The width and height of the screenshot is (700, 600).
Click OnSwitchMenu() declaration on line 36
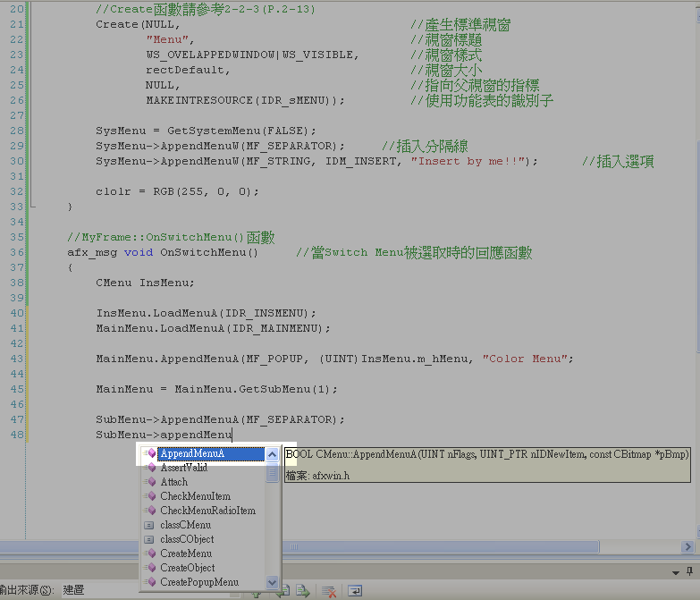tap(209, 253)
